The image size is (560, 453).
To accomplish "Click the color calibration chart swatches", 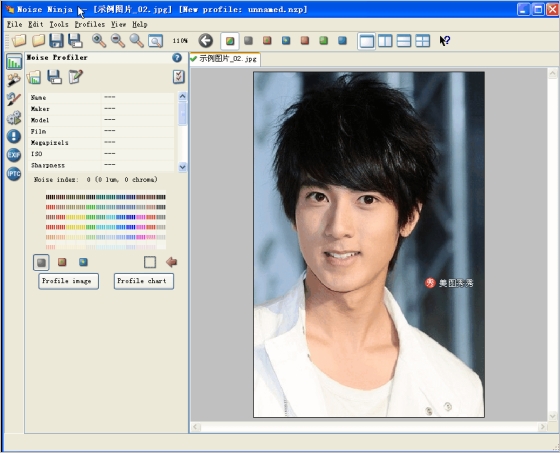I will click(106, 221).
